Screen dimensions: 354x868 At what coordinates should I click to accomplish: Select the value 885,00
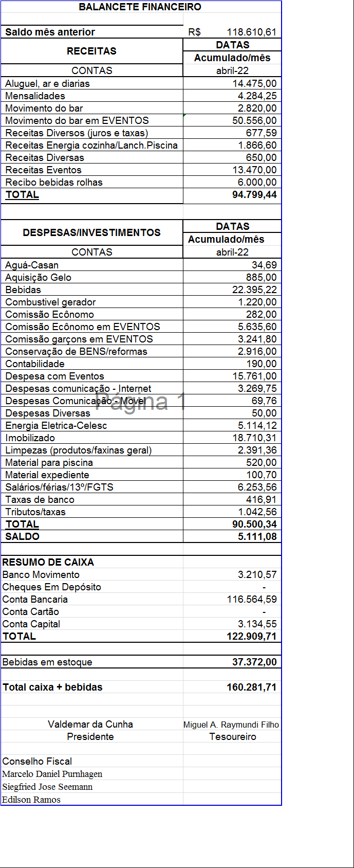coord(261,277)
